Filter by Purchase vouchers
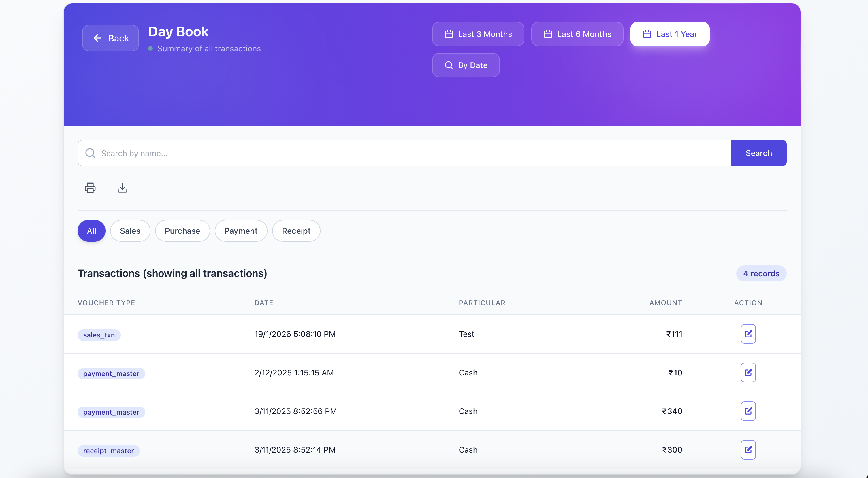The height and width of the screenshot is (478, 868). [x=182, y=231]
